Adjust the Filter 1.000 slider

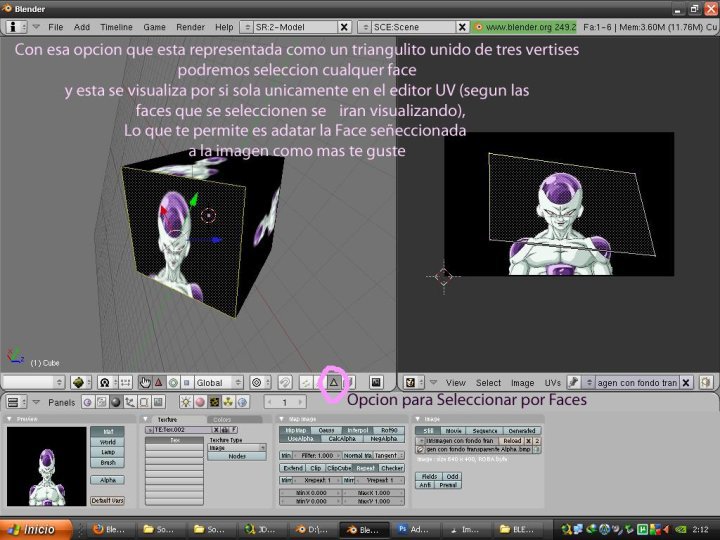pyautogui.click(x=317, y=455)
